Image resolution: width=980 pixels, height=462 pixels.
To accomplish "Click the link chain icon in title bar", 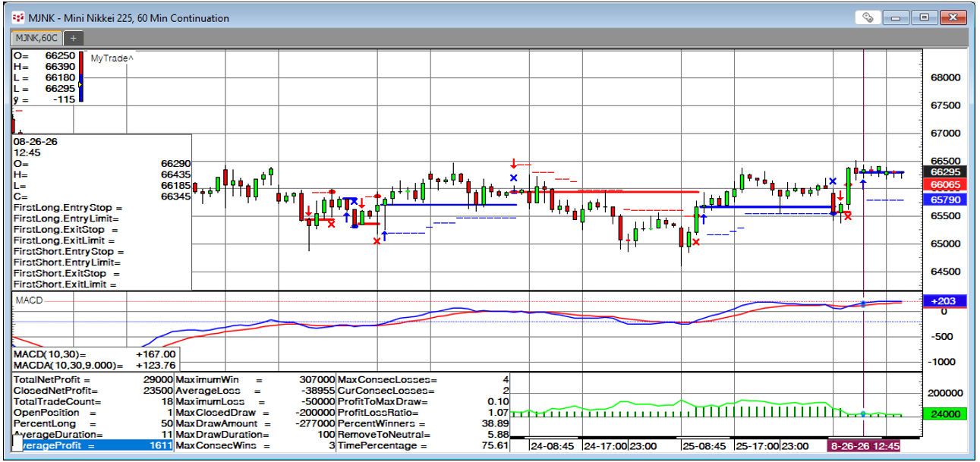I will 869,17.
